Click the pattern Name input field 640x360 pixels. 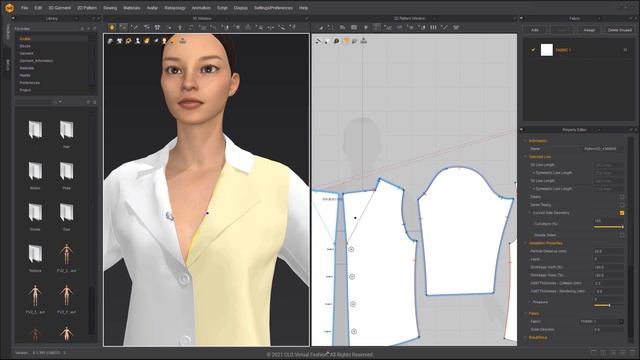(603, 149)
